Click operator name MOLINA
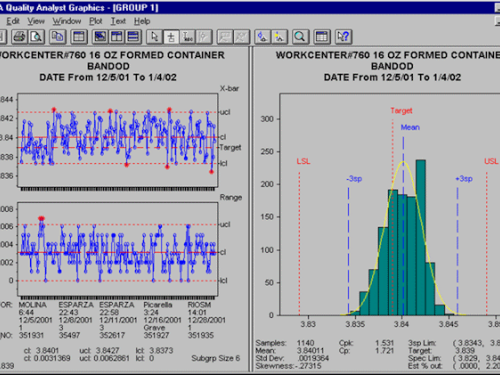 pyautogui.click(x=33, y=305)
